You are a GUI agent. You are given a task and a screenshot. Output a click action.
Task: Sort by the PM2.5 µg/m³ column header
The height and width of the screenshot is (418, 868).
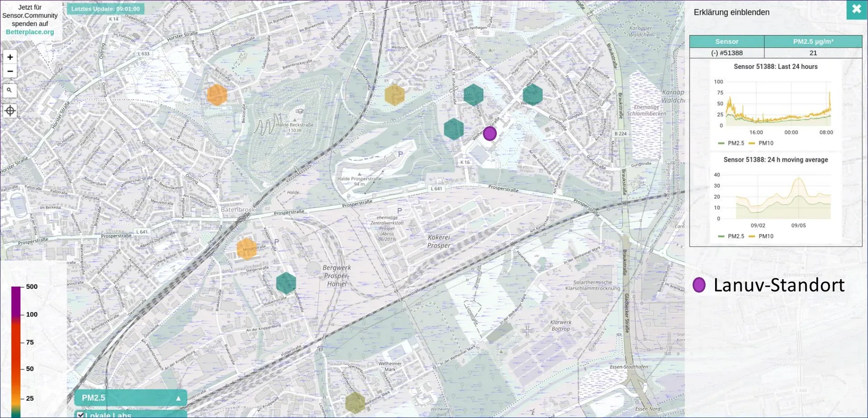pos(813,41)
